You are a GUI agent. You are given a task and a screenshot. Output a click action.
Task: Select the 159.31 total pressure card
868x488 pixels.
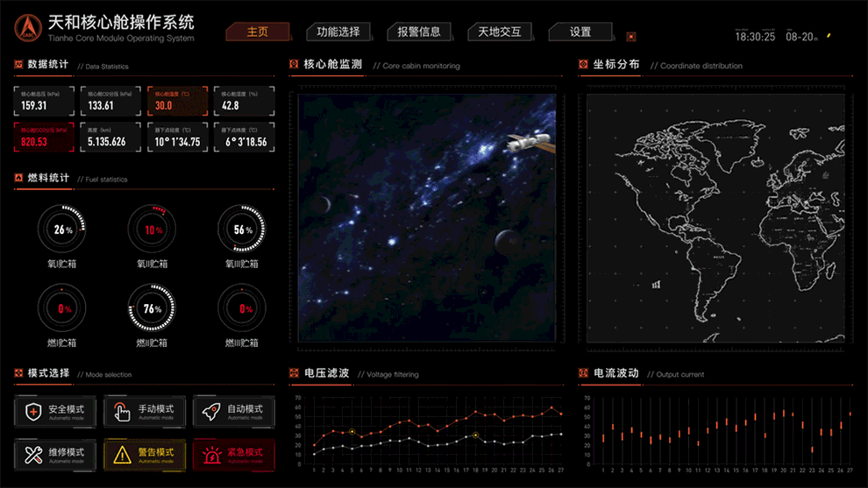pos(45,101)
